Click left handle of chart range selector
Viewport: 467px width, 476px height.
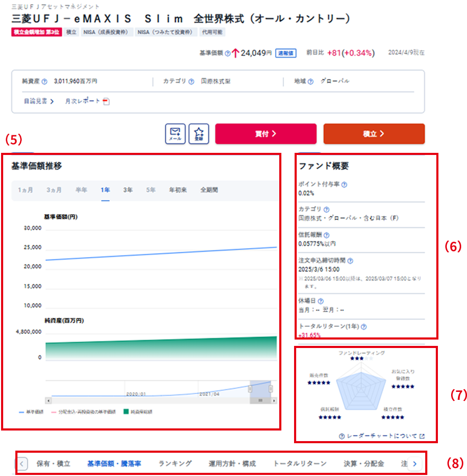(250, 389)
